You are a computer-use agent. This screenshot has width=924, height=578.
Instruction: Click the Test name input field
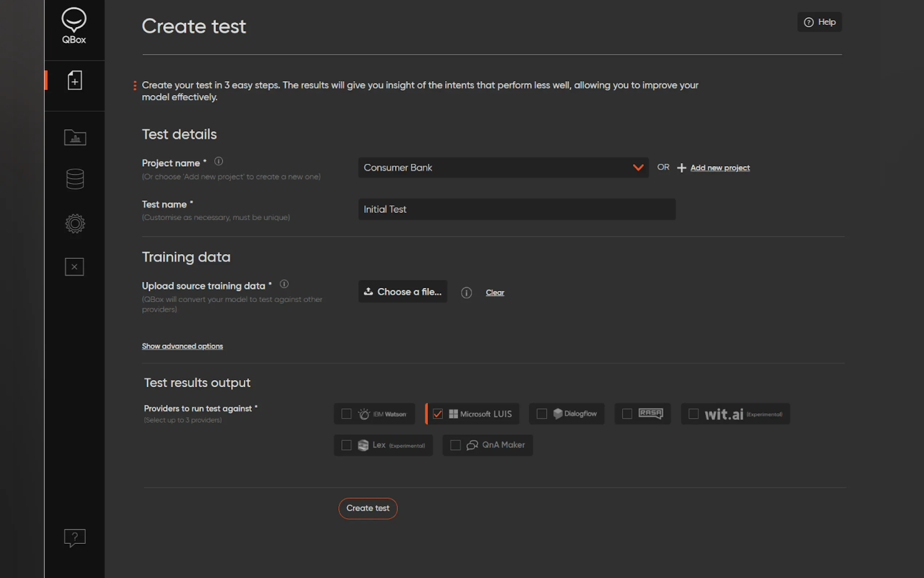point(517,209)
